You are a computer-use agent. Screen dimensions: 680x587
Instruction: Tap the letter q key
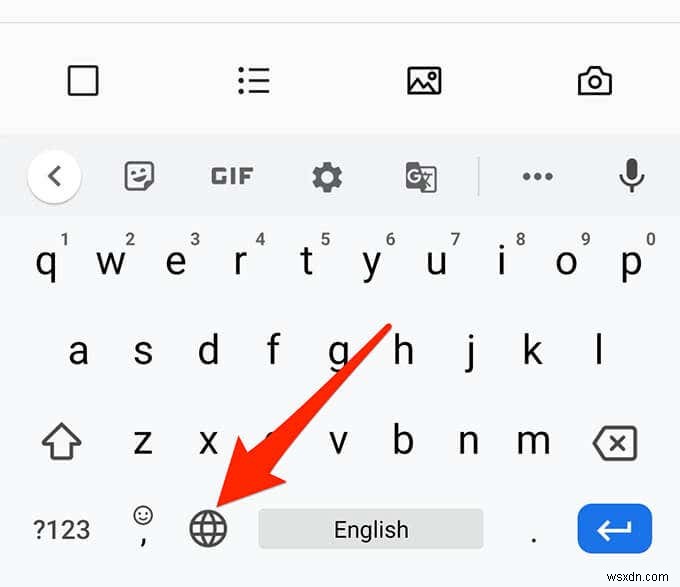pos(46,262)
